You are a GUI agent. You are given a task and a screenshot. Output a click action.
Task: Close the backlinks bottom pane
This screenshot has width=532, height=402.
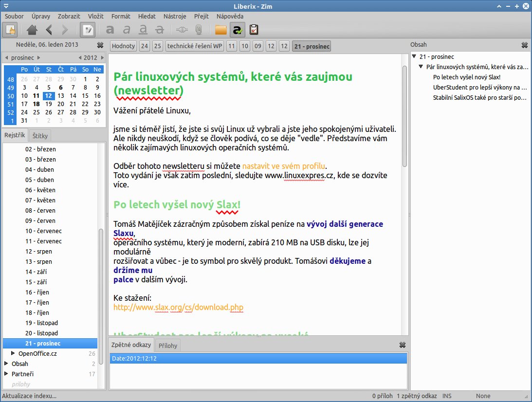pos(403,345)
